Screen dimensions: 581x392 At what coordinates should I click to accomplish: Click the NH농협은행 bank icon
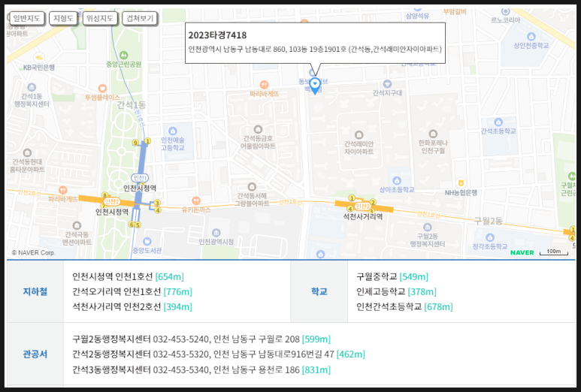(461, 183)
